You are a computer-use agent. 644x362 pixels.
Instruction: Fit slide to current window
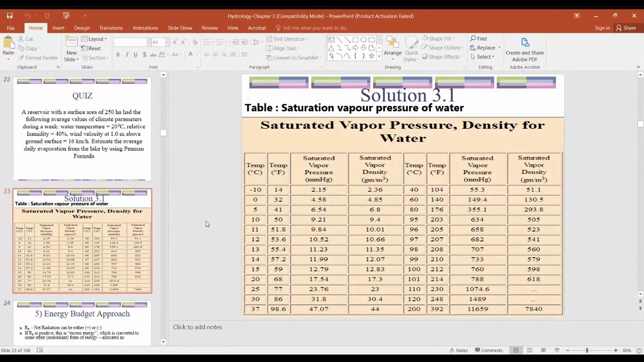pos(639,350)
